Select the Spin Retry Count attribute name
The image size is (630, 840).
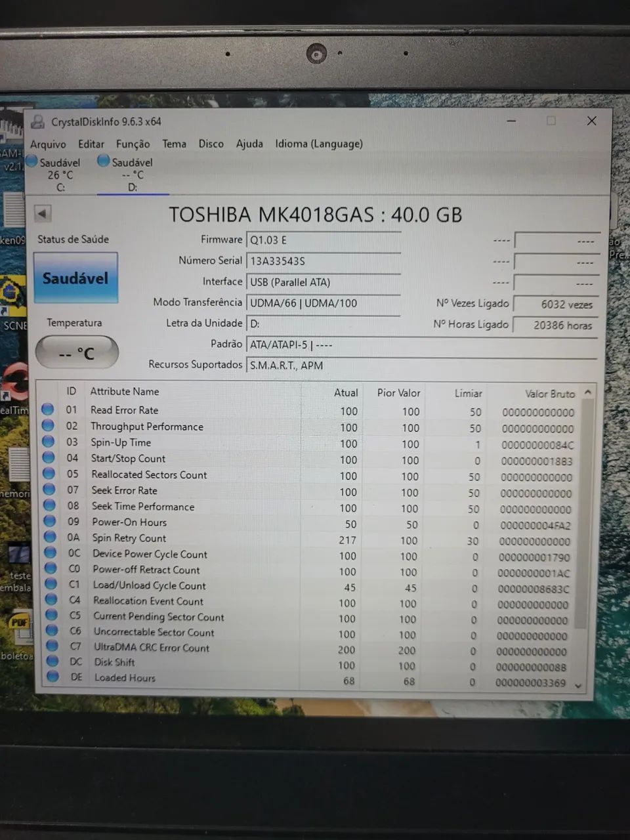point(129,538)
